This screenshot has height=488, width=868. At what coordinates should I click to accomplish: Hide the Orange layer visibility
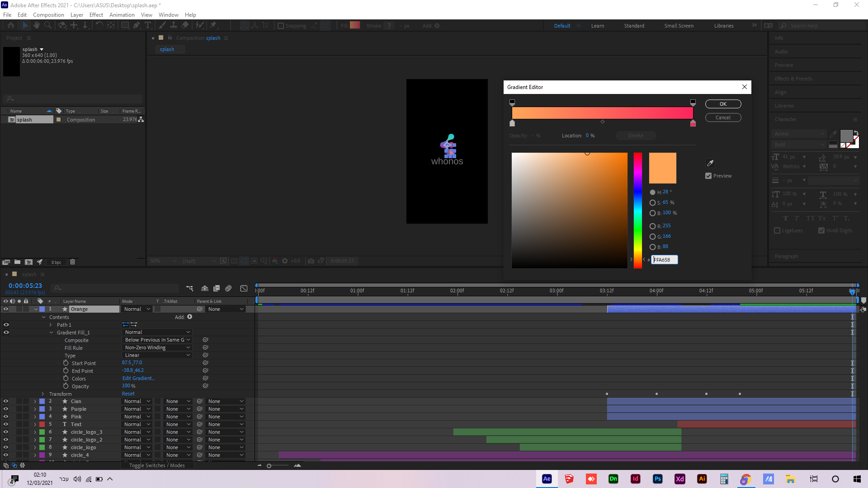pyautogui.click(x=6, y=309)
